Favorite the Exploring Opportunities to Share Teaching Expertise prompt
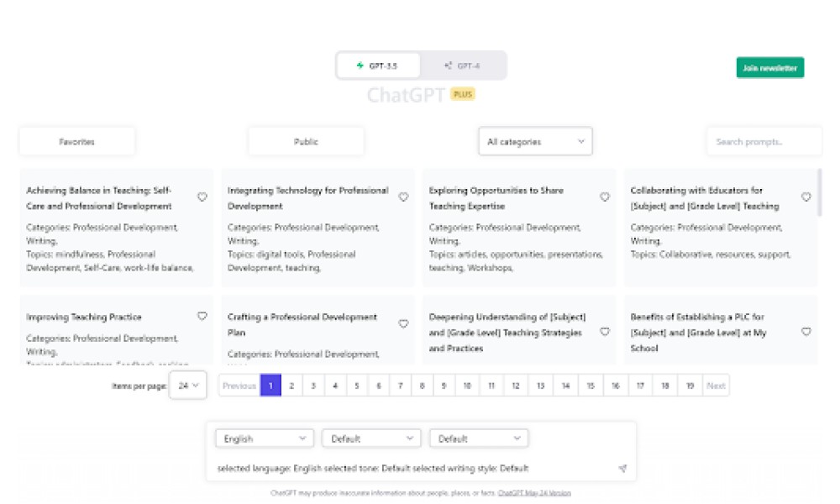 (x=605, y=197)
